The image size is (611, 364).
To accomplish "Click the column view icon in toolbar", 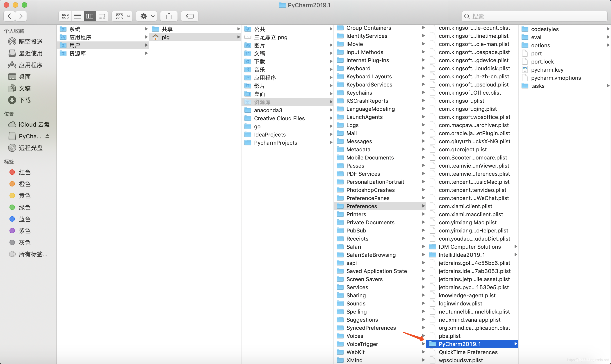I will point(90,16).
